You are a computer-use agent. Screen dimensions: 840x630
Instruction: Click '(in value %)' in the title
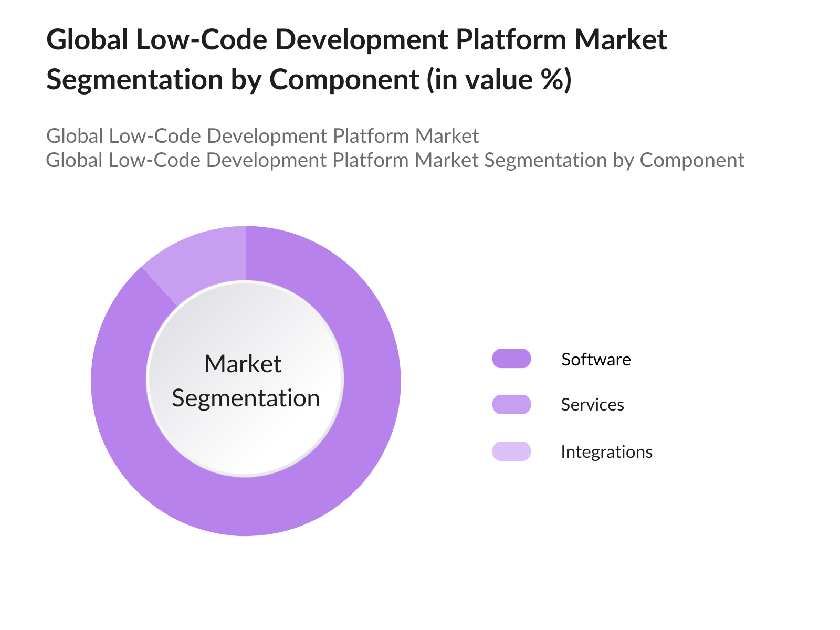(499, 80)
